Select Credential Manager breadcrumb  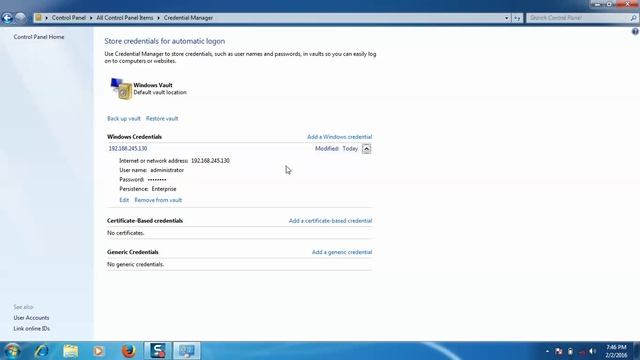pyautogui.click(x=188, y=18)
